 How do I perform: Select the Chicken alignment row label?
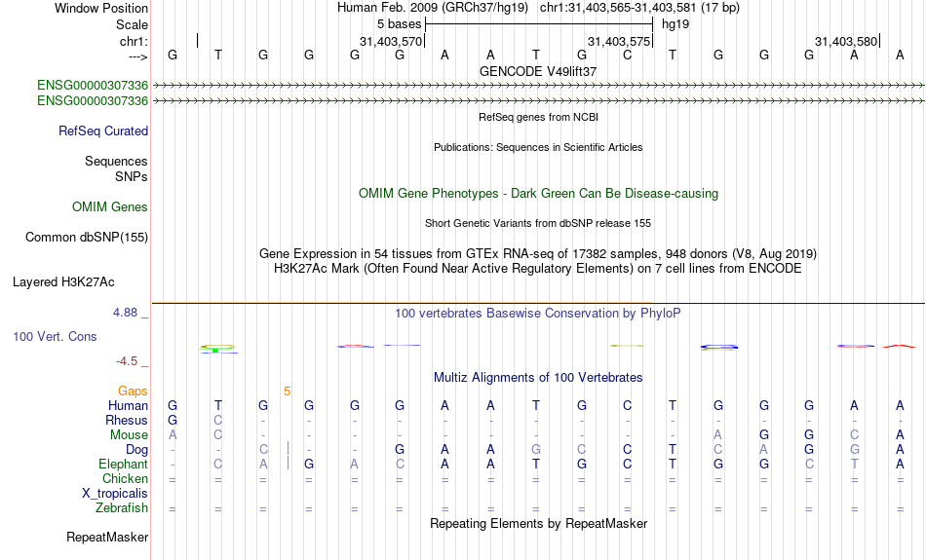pyautogui.click(x=125, y=478)
